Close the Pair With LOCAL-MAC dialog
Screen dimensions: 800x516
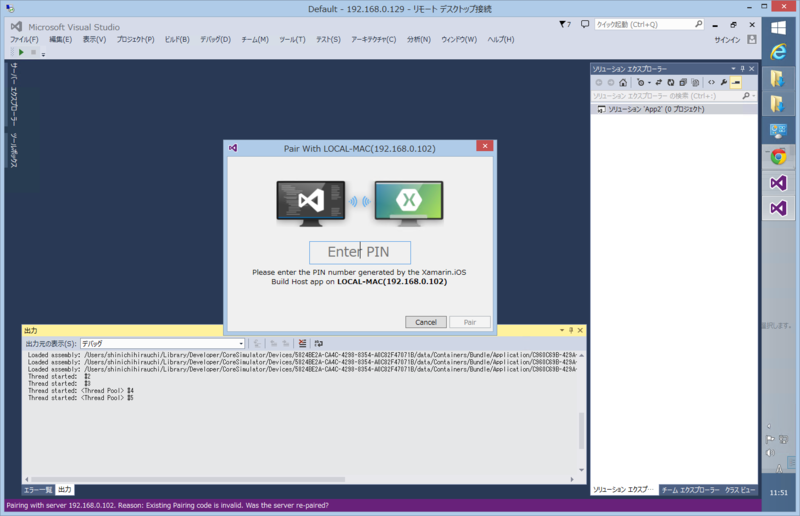pos(485,146)
